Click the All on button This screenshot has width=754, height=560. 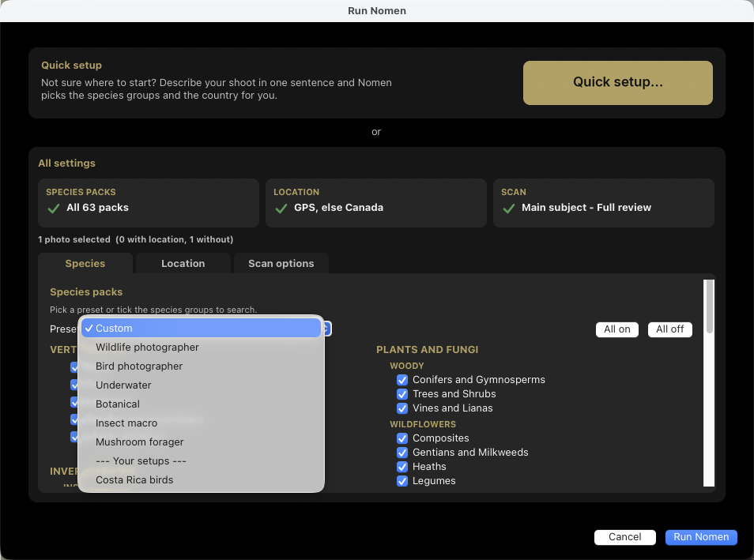[617, 329]
